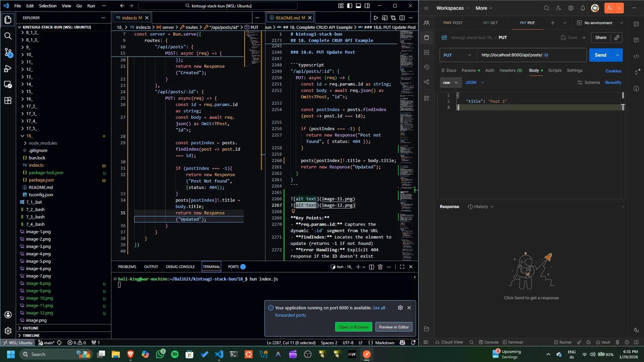Image resolution: width=644 pixels, height=362 pixels.
Task: Open the DEBUG CONSOLE panel tab
Action: click(x=180, y=267)
